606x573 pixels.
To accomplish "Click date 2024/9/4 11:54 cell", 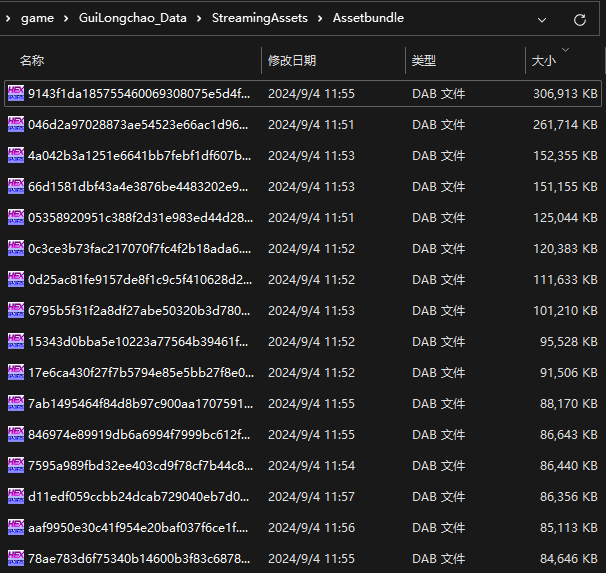I will click(x=312, y=466).
